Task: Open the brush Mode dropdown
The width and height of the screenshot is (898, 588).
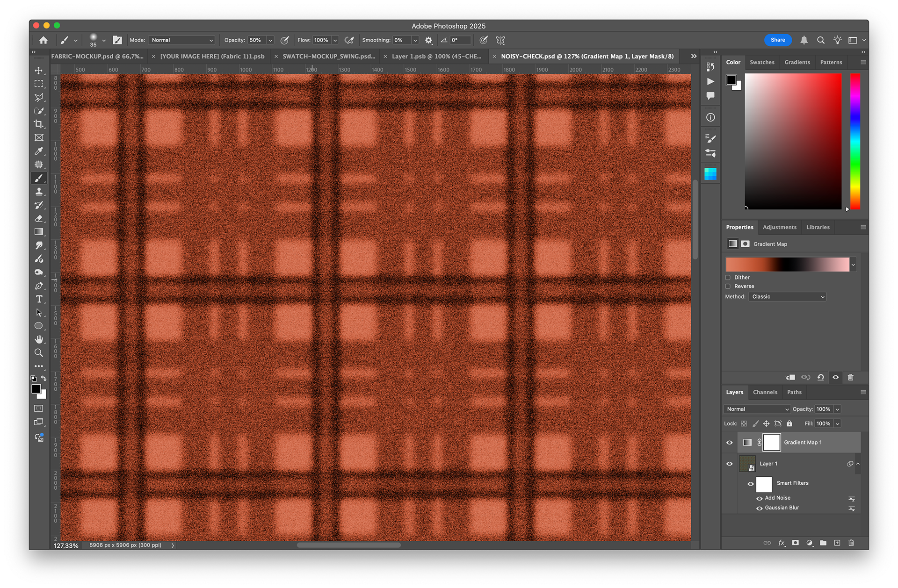Action: click(182, 40)
